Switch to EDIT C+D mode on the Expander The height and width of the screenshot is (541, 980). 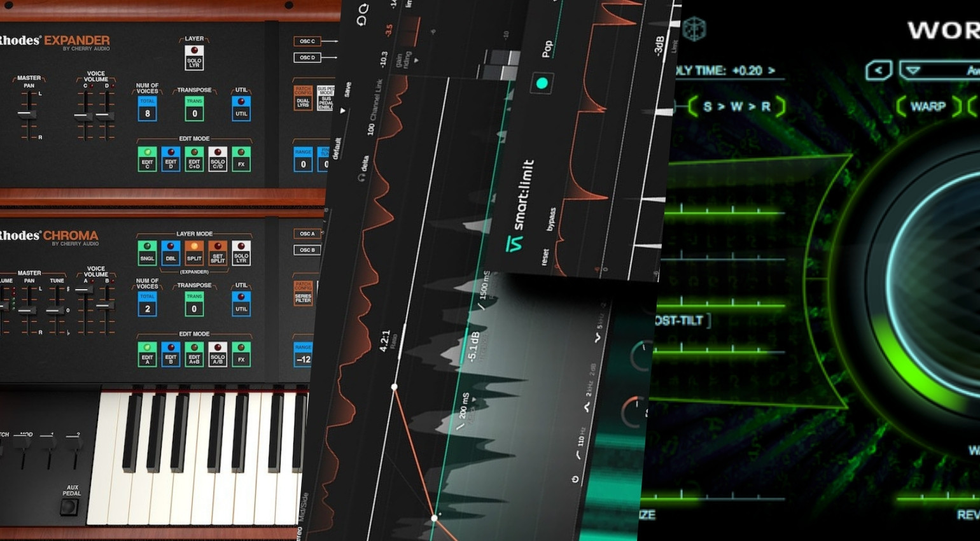(x=194, y=158)
